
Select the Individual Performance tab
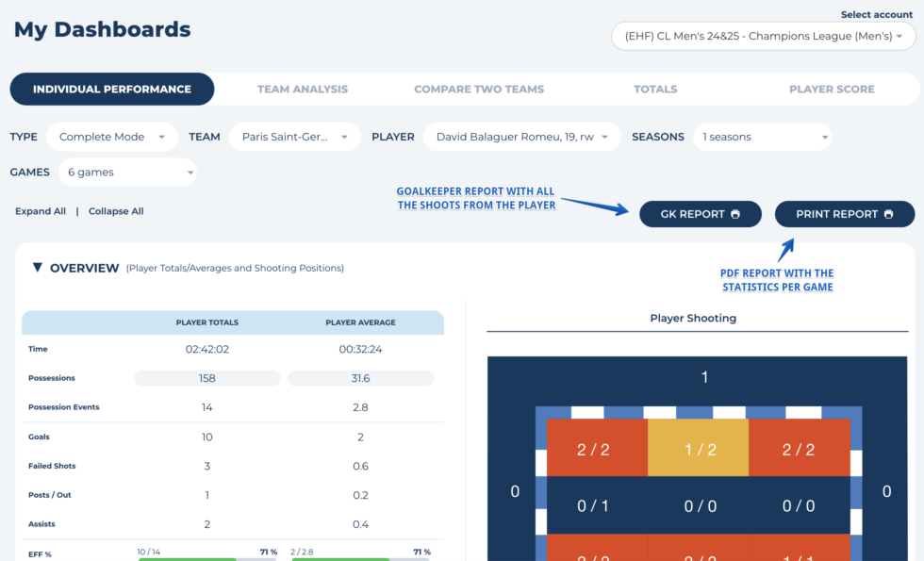(112, 90)
